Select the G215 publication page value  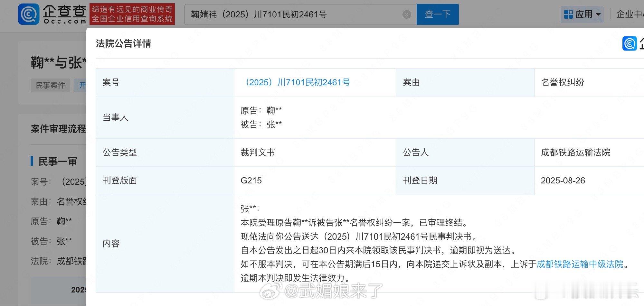[251, 181]
